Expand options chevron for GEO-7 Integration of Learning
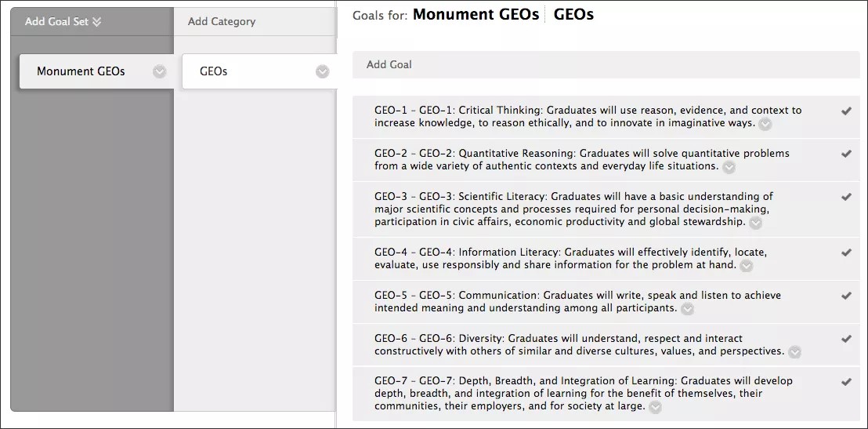The height and width of the screenshot is (429, 868). pyautogui.click(x=656, y=407)
